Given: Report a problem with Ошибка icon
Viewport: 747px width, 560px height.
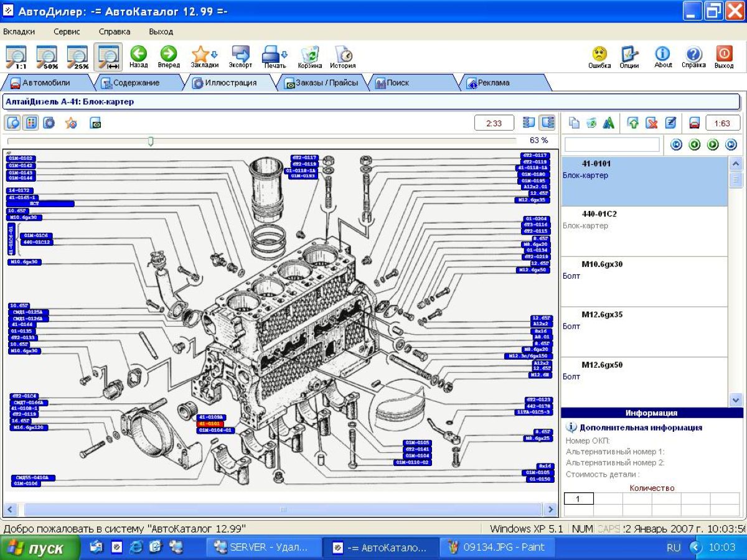Looking at the screenshot, I should (599, 56).
